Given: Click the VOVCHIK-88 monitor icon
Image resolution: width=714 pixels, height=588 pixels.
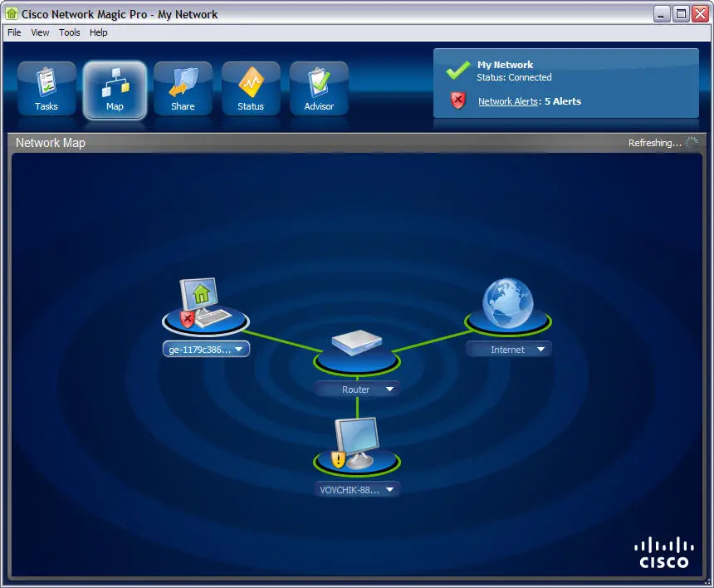Looking at the screenshot, I should [358, 443].
